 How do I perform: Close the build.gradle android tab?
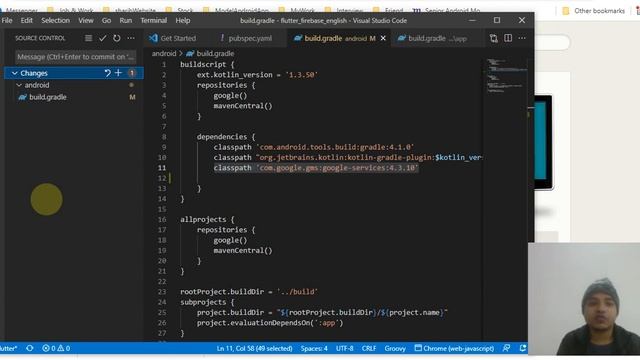pyautogui.click(x=383, y=38)
